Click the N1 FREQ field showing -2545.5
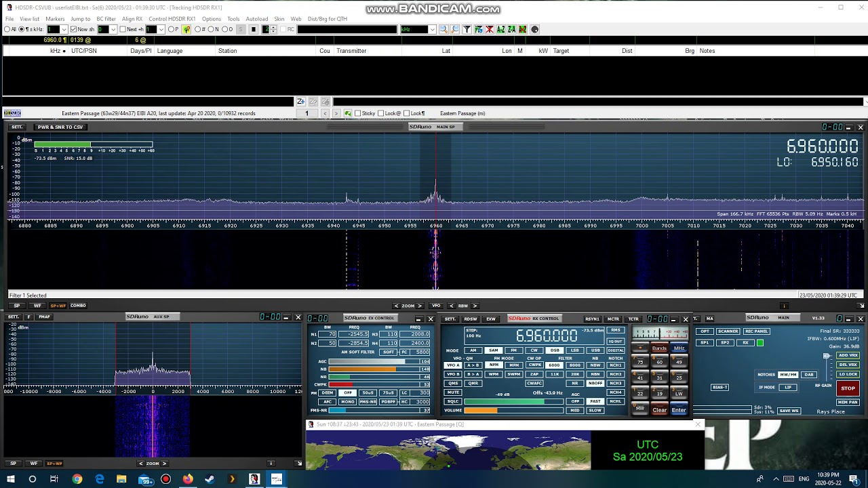868x488 pixels. tap(354, 334)
